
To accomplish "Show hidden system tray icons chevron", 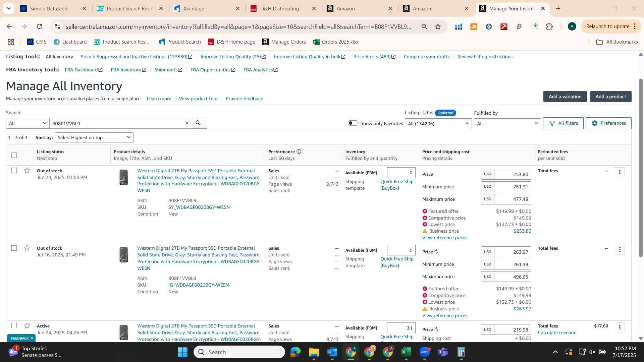I will pos(555,352).
